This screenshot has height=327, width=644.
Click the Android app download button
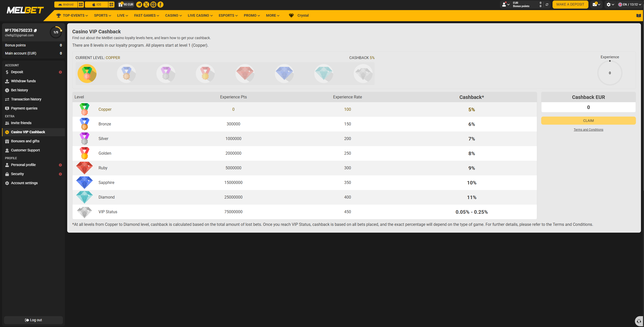point(66,5)
